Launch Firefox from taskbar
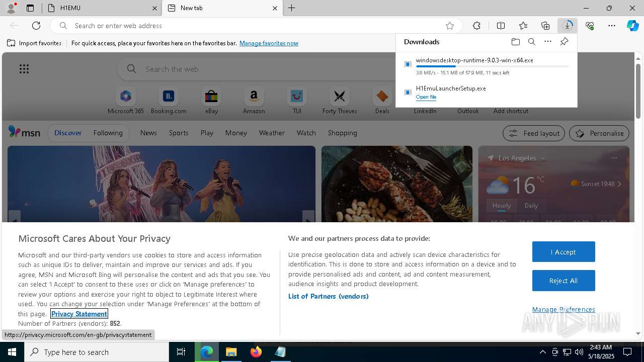This screenshot has height=362, width=644. 256,352
